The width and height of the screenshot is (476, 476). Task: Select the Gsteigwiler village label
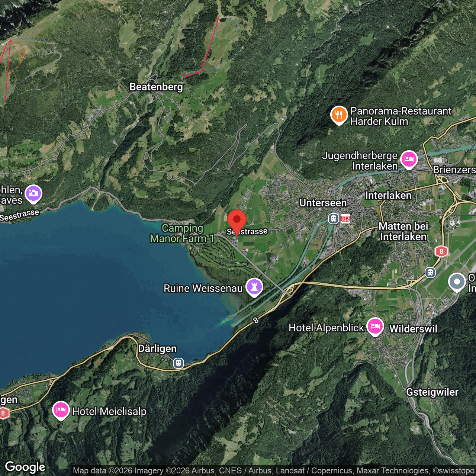[x=432, y=392]
